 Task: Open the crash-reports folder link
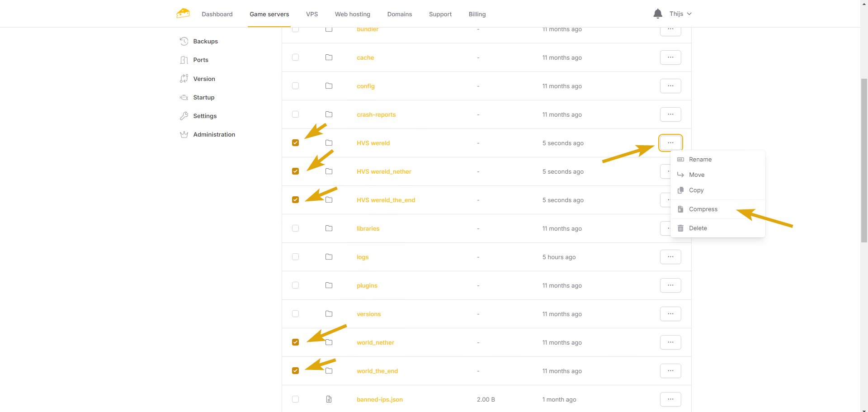pyautogui.click(x=376, y=115)
